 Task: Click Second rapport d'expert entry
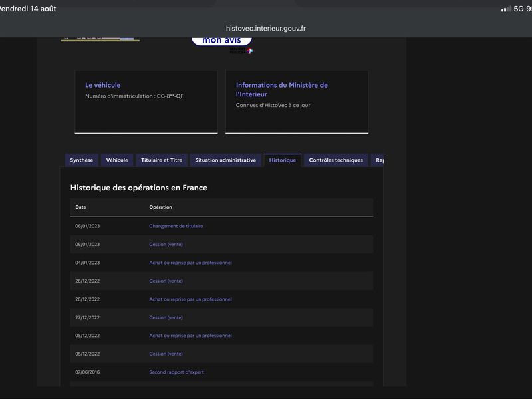tap(176, 372)
